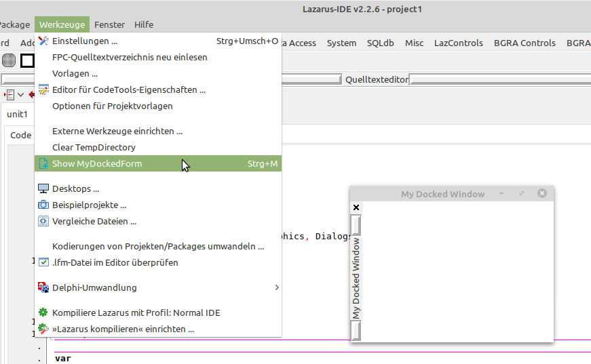Screen dimensions: 591x364
Task: Select Externe Werkzeuge einrichten
Action: [x=158, y=131]
